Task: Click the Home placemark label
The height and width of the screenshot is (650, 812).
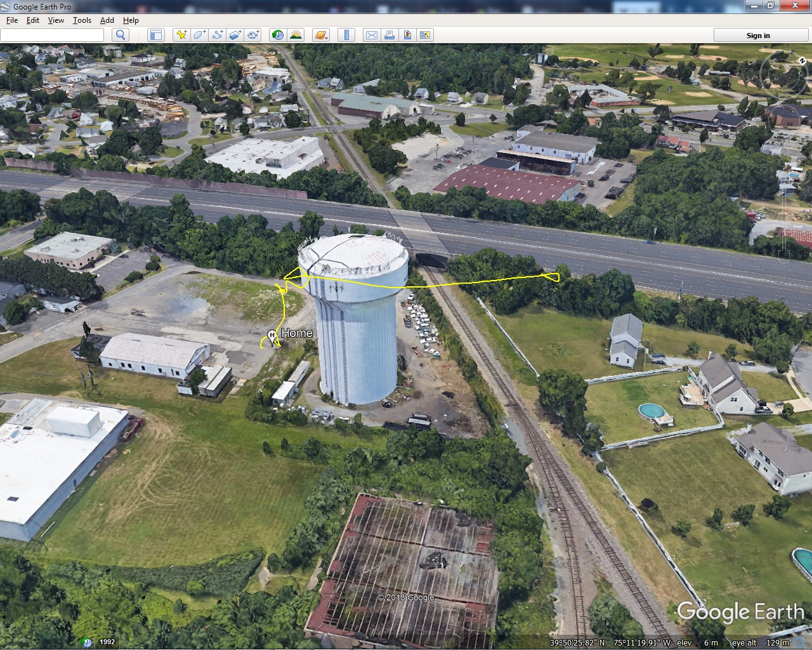Action: [296, 333]
